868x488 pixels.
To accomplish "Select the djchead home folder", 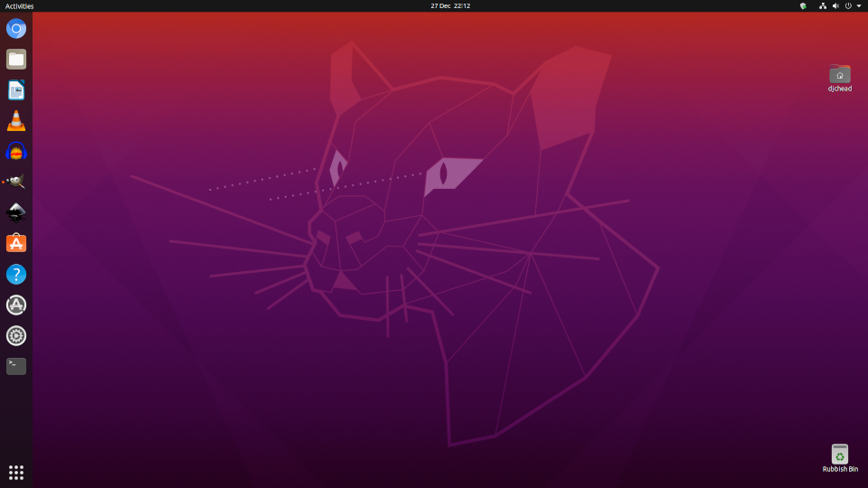I will (x=840, y=79).
